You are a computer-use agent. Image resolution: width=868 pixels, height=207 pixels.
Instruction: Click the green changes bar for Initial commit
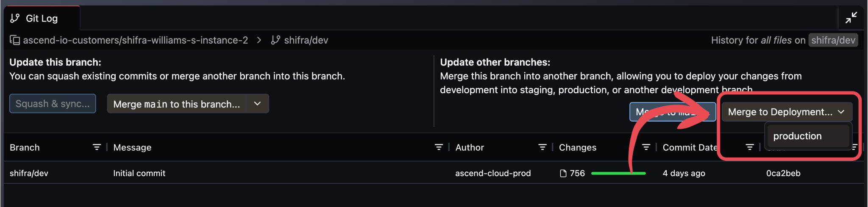coord(618,173)
